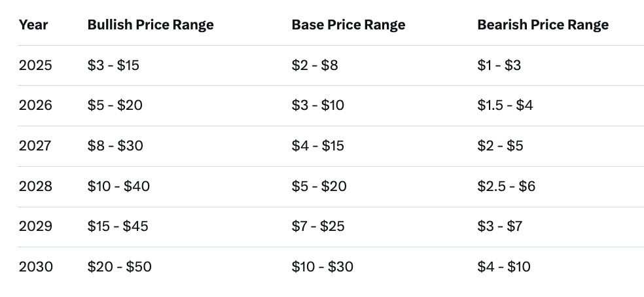Select the 2025 year cell
This screenshot has height=297, width=644.
[x=35, y=65]
